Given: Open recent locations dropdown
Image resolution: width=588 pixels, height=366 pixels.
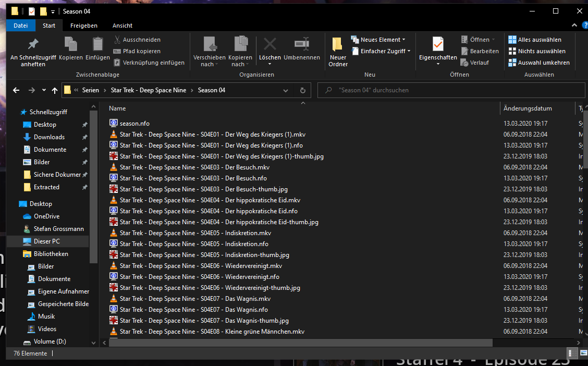Looking at the screenshot, I should (44, 90).
